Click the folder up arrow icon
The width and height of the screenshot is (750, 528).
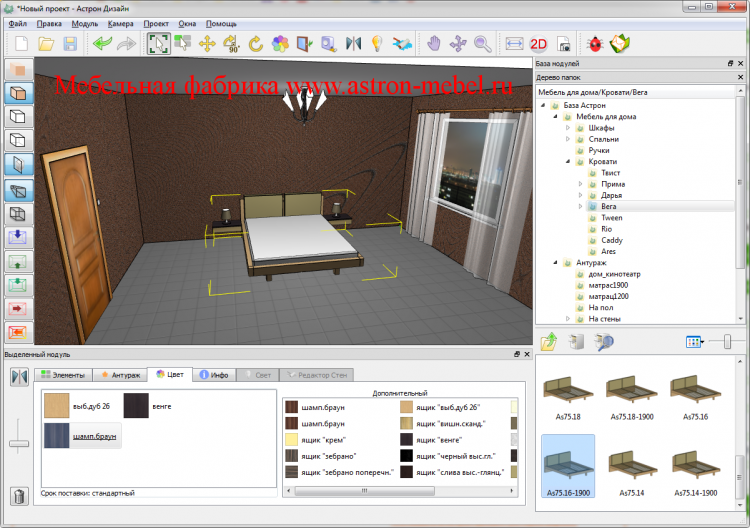tap(549, 341)
